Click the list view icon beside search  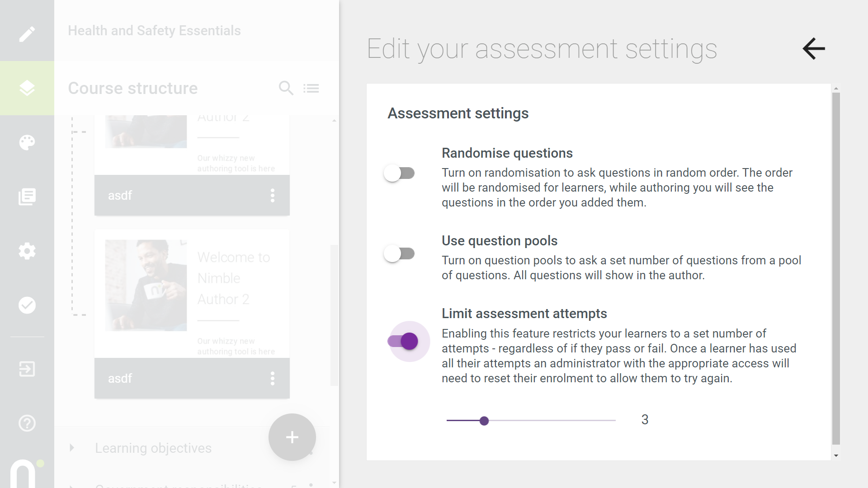coord(311,88)
